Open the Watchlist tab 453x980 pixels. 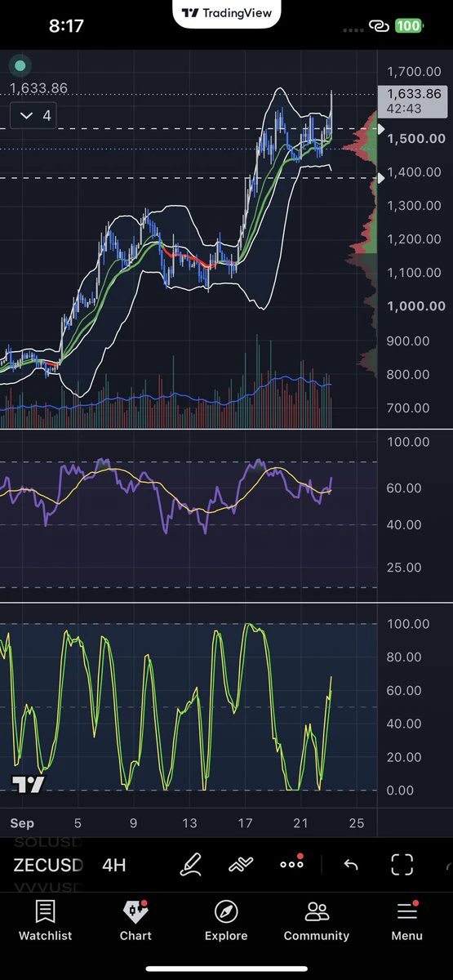click(45, 921)
